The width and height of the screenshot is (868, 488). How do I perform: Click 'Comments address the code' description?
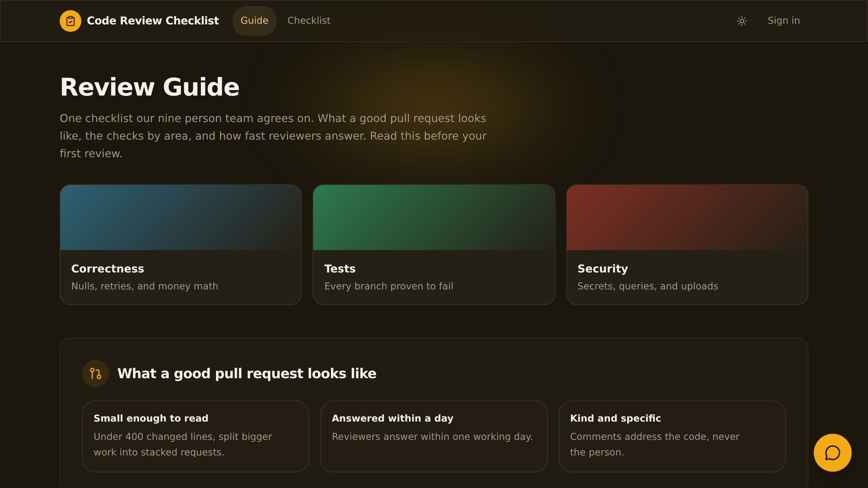(x=654, y=444)
